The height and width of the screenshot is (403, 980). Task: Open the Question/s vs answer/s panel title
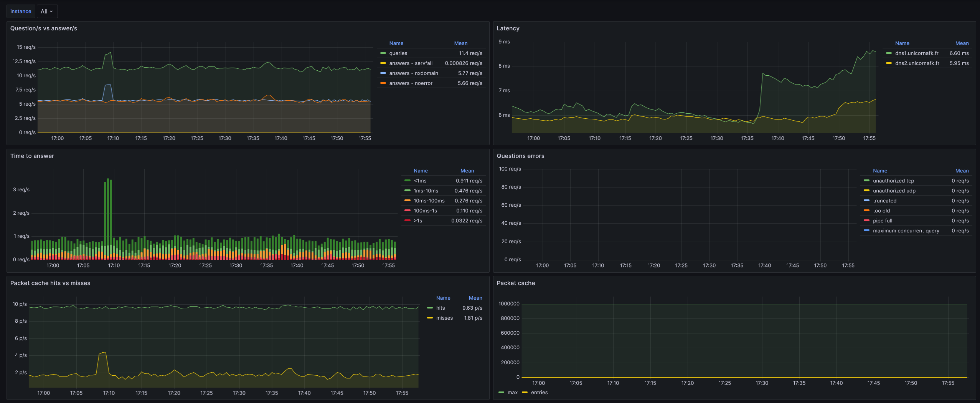tap(43, 28)
